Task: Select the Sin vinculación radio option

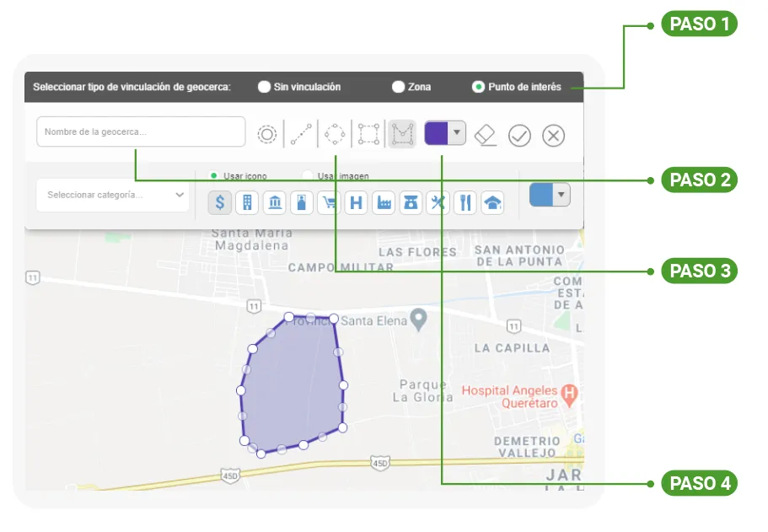Action: coord(264,87)
